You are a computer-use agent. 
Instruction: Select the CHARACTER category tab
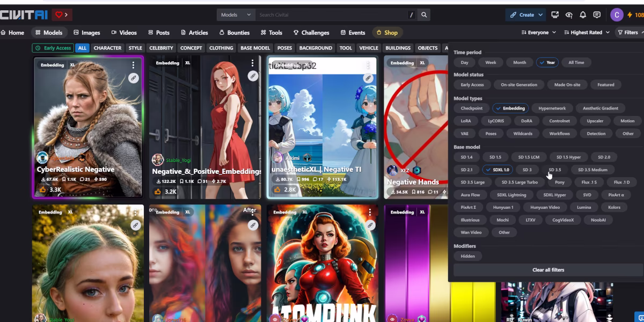107,48
